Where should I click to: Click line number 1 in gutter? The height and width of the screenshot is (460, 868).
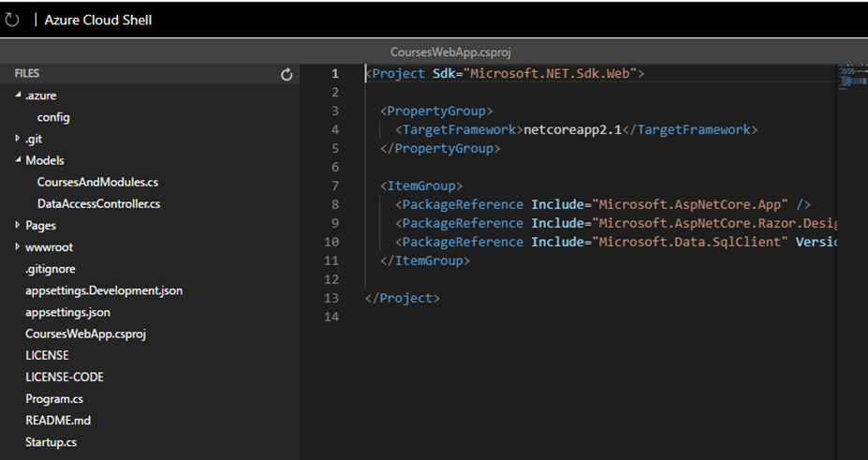[x=334, y=73]
